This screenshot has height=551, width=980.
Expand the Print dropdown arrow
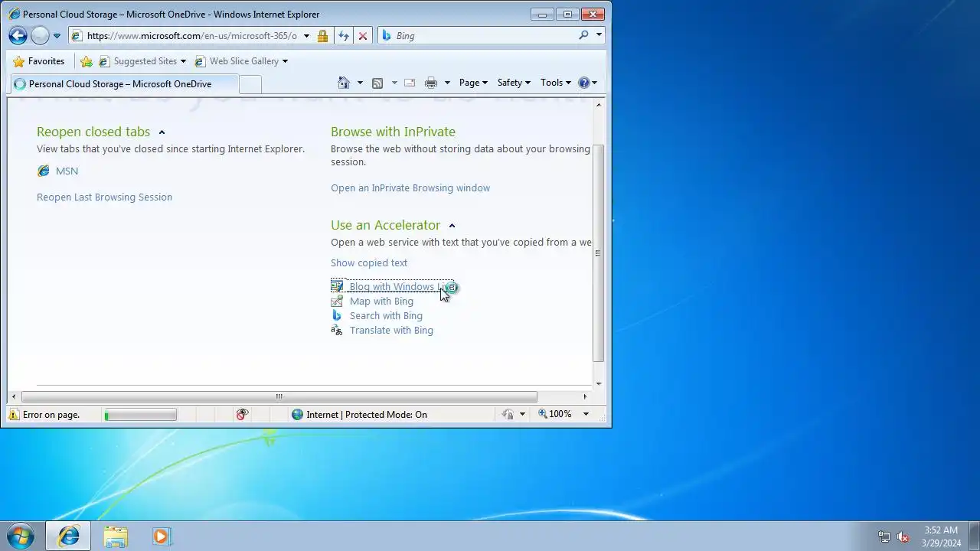(x=447, y=83)
